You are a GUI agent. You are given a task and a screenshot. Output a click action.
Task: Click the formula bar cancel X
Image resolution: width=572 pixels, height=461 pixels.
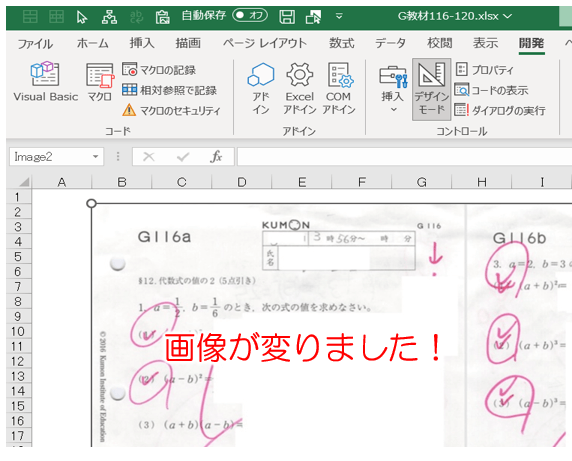tap(148, 157)
